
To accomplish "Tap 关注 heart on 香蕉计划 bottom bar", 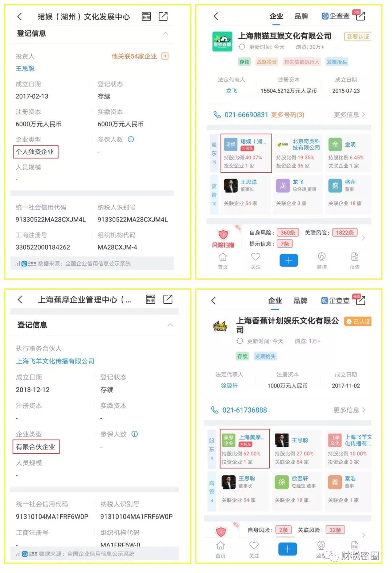I will point(254,549).
